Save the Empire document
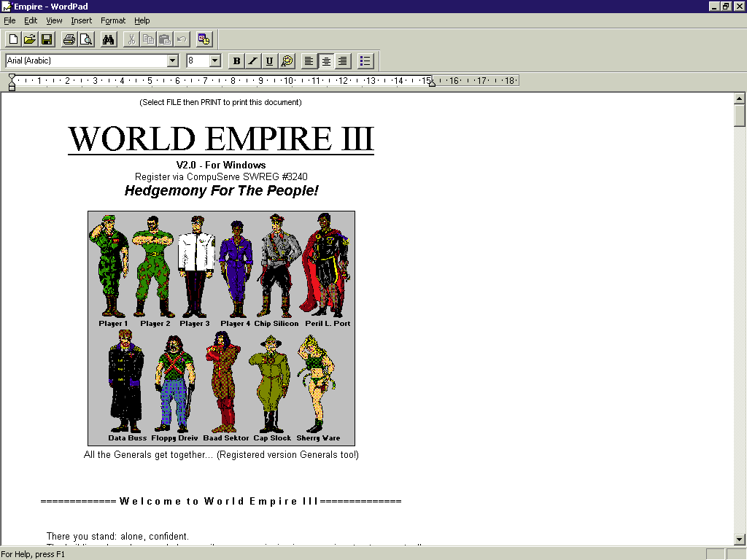 [46, 39]
